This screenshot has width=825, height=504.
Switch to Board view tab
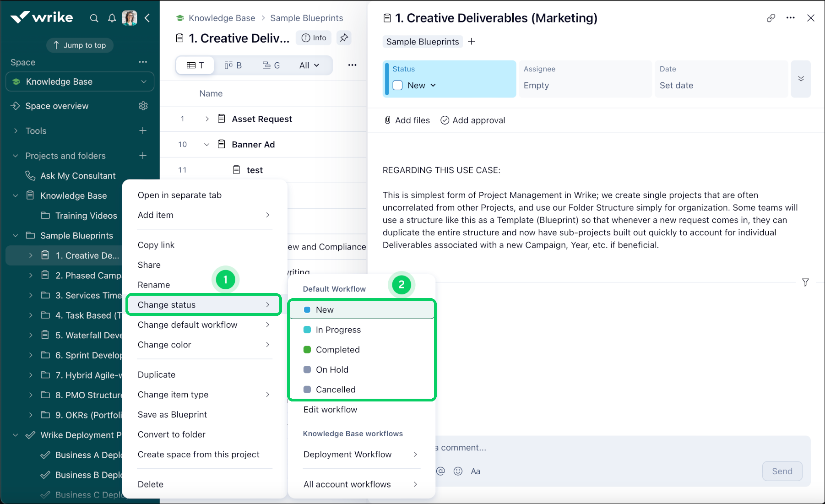233,65
